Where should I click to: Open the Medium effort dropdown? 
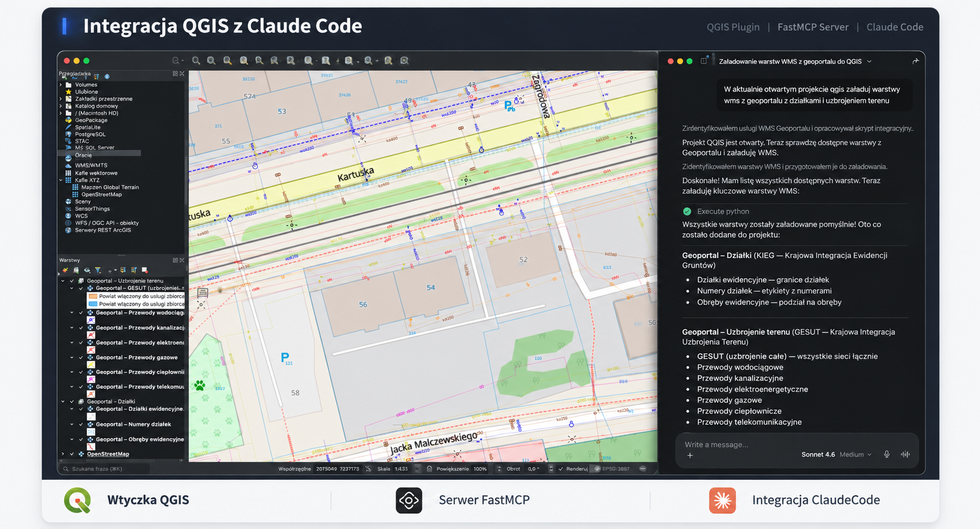[855, 454]
